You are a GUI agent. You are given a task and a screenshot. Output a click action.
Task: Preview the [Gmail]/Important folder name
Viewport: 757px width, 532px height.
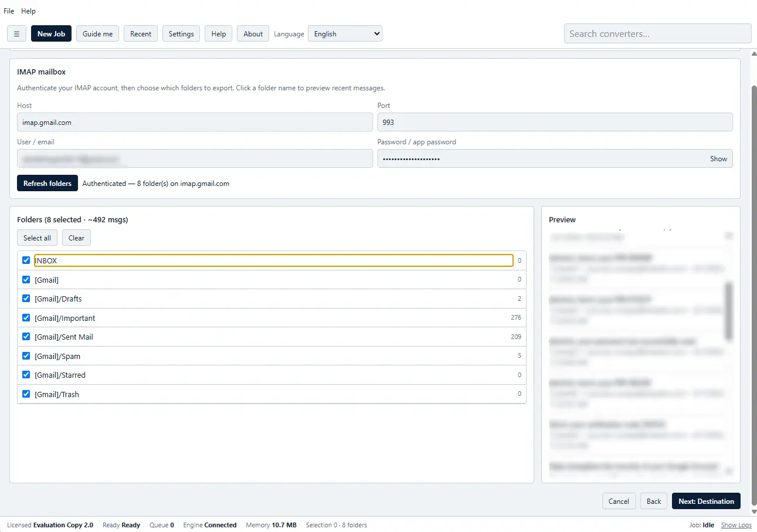coord(65,318)
